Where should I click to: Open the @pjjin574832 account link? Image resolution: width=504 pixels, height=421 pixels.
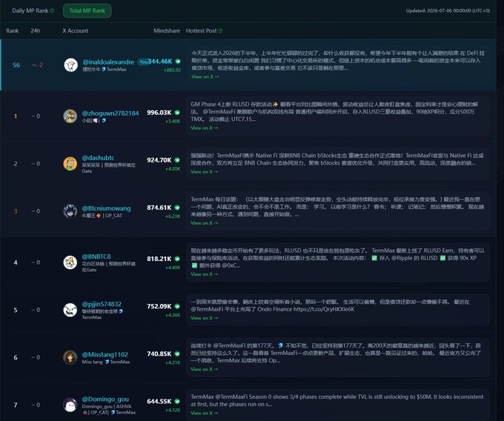102,304
